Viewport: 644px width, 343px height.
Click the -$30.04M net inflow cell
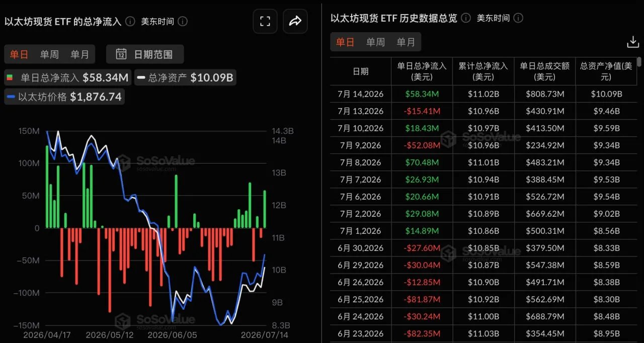tap(422, 265)
